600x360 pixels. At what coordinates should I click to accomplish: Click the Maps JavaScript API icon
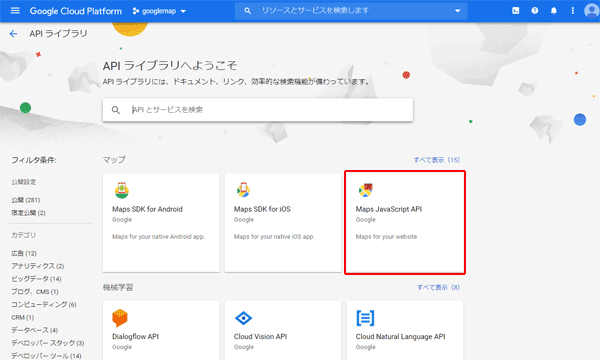coord(365,190)
